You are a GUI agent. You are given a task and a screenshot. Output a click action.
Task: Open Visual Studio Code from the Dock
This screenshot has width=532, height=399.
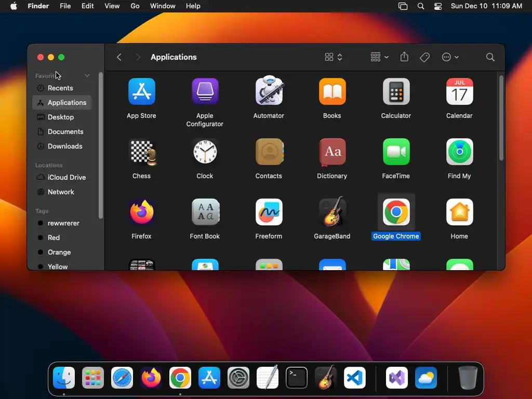354,378
